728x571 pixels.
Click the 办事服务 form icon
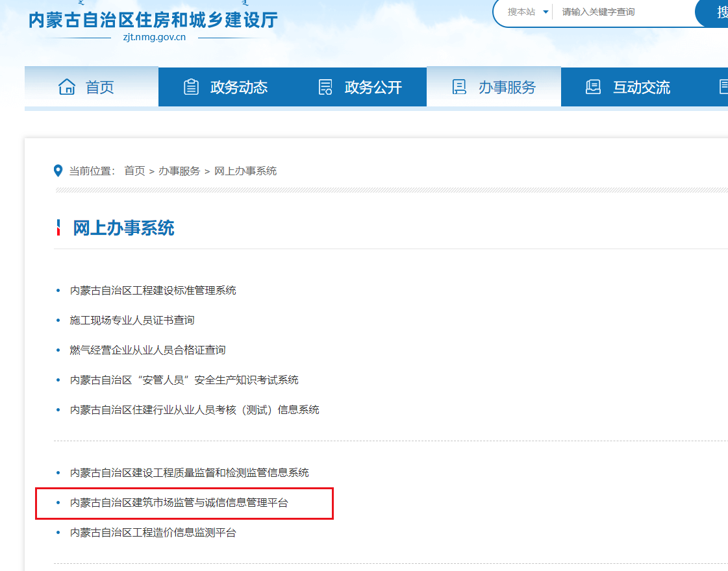point(459,87)
